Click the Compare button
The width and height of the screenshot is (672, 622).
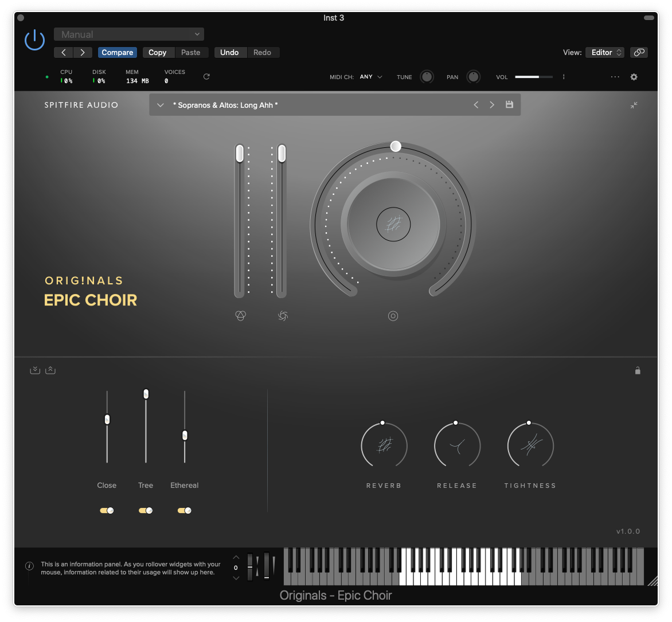click(118, 52)
